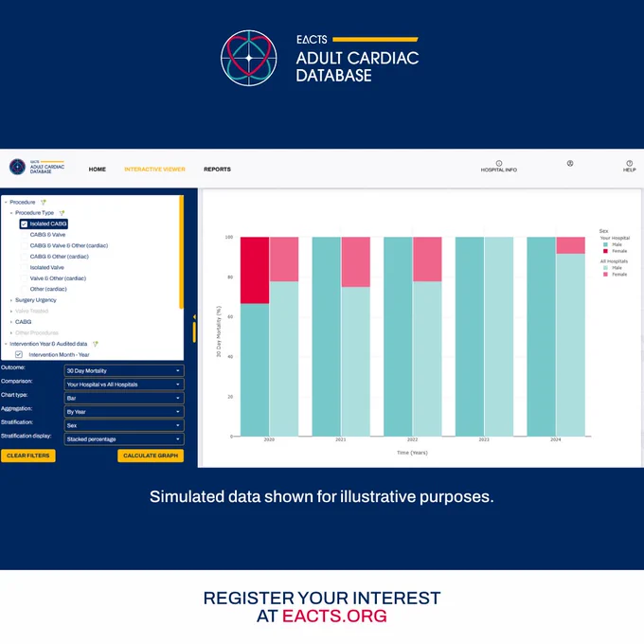Click the EACTS logo in the navigation bar
Viewport: 644px width, 644px height.
pos(37,167)
